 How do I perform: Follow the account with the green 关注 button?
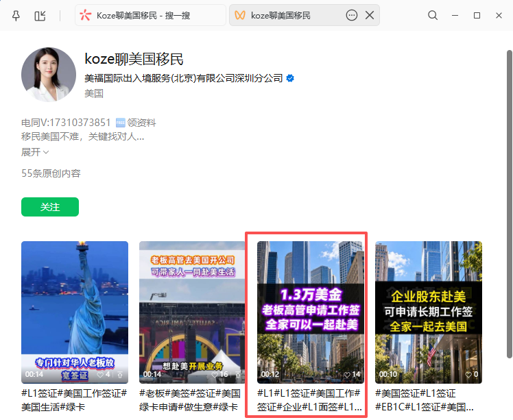50,207
